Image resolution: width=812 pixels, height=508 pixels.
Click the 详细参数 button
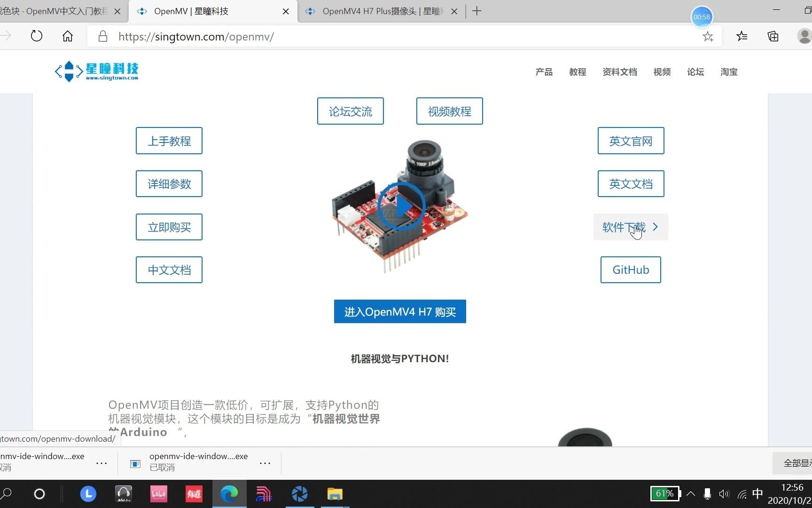pos(169,183)
